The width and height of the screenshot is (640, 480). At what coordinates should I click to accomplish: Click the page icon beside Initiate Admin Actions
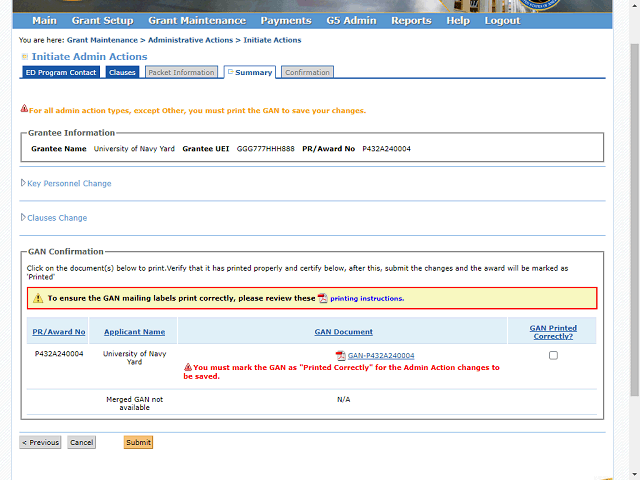tap(25, 57)
